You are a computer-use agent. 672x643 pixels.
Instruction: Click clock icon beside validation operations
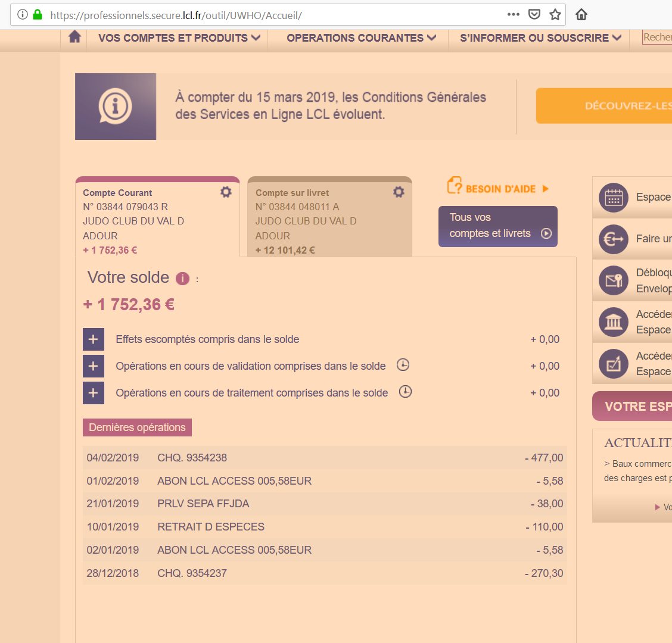pos(403,365)
